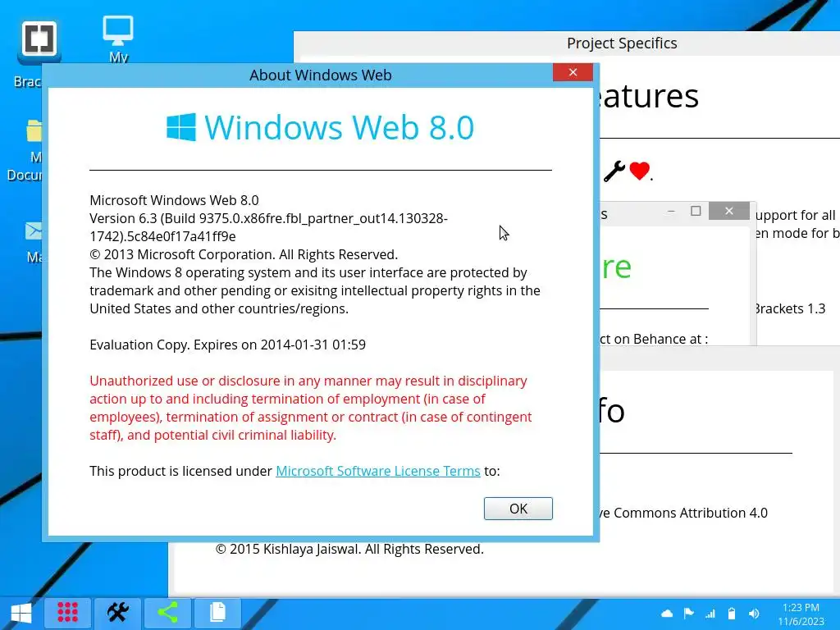Click the flag notification tray icon
The height and width of the screenshot is (630, 840).
pyautogui.click(x=689, y=614)
